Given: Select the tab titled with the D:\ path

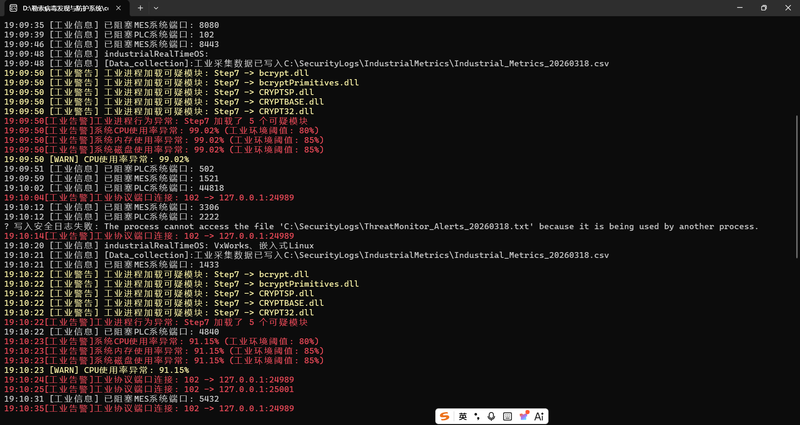Looking at the screenshot, I should coord(68,8).
